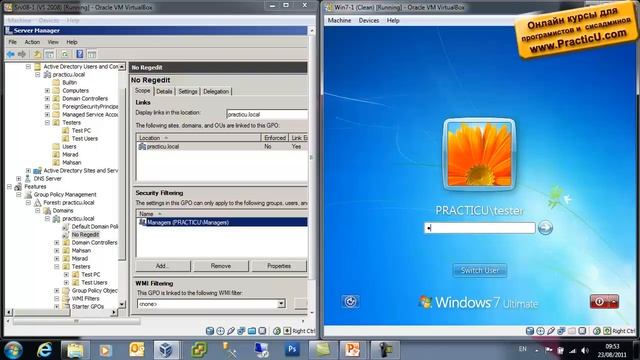Viewport: 640px width, 360px height.
Task: Click optical disk indicator in Win7-1 VM status bar
Action: 540,331
